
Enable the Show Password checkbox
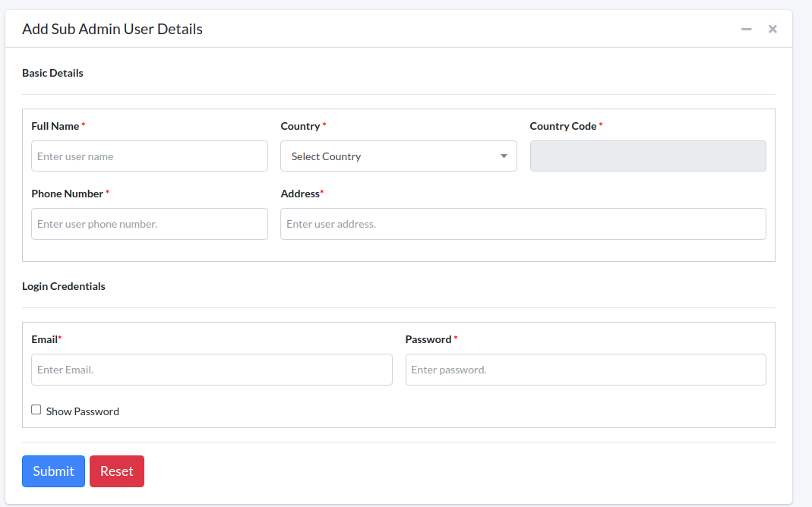click(36, 410)
